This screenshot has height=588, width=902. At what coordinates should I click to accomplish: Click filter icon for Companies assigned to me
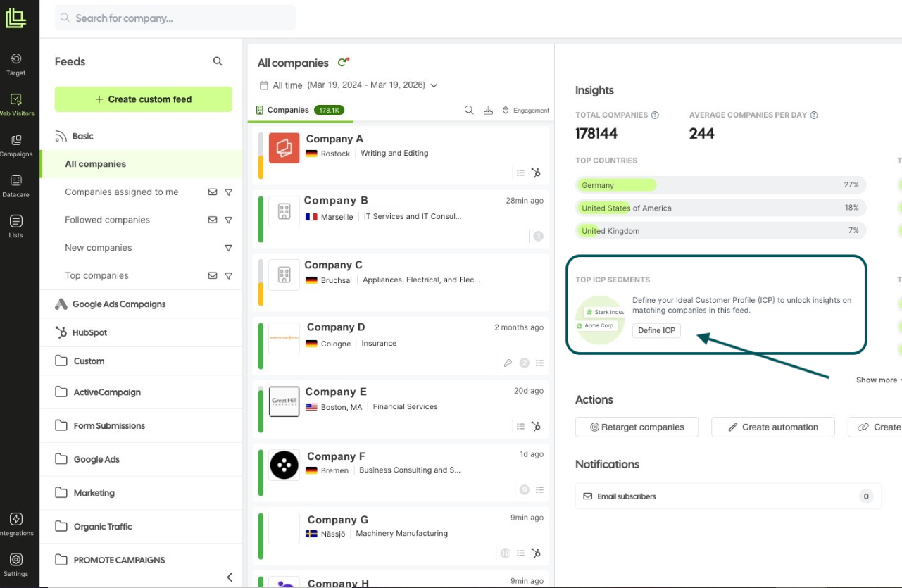tap(228, 192)
